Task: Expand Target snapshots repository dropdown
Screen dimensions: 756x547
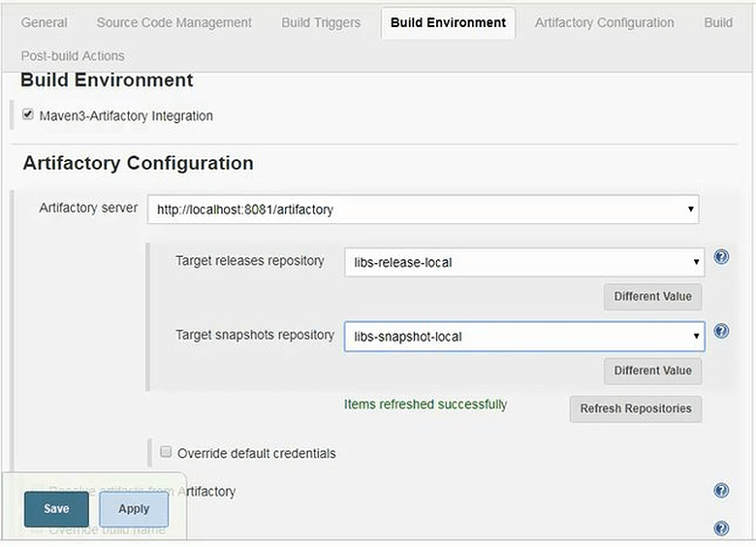Action: [524, 337]
